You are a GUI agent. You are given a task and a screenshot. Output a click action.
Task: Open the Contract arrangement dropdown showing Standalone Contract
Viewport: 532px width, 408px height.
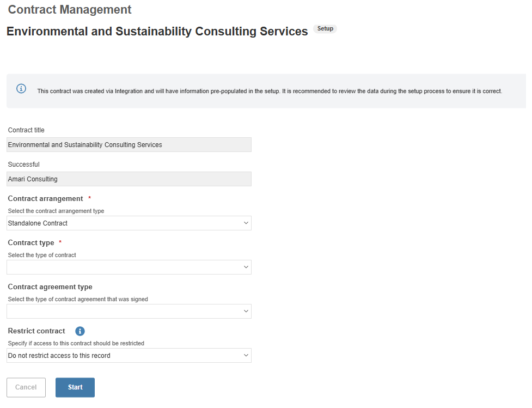click(129, 223)
